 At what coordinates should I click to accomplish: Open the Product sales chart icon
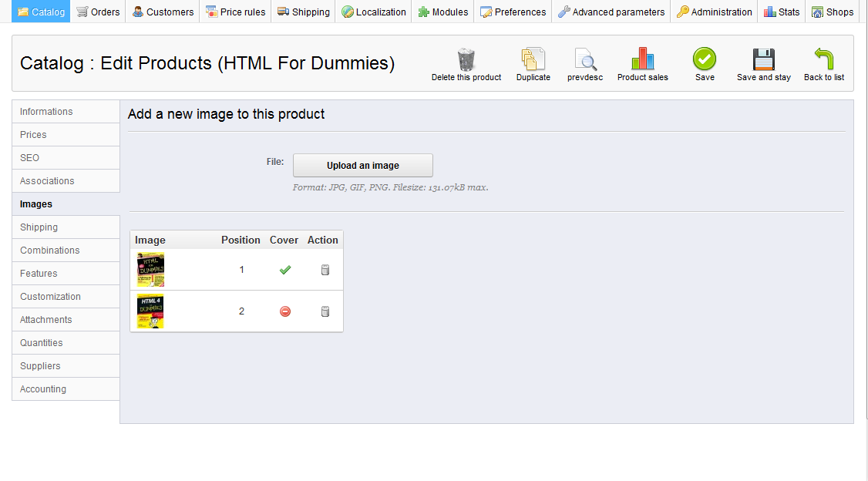(x=643, y=59)
